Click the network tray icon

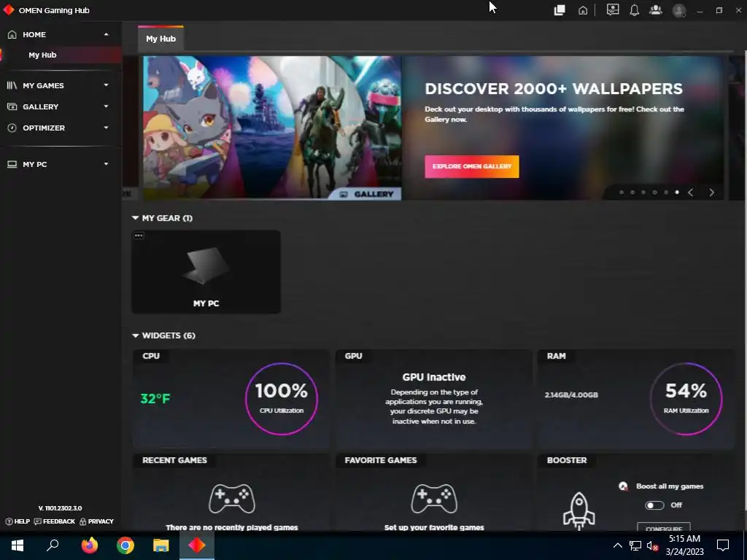tap(635, 545)
